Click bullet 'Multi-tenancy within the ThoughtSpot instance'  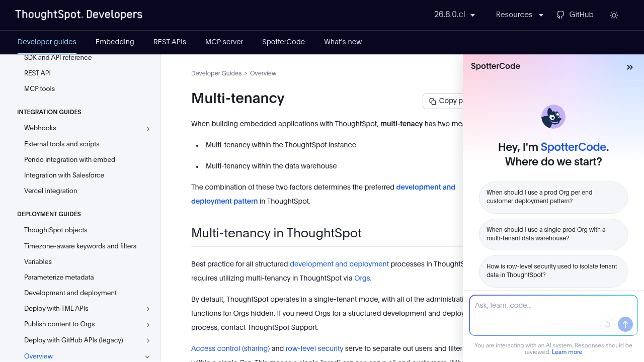pos(281,145)
